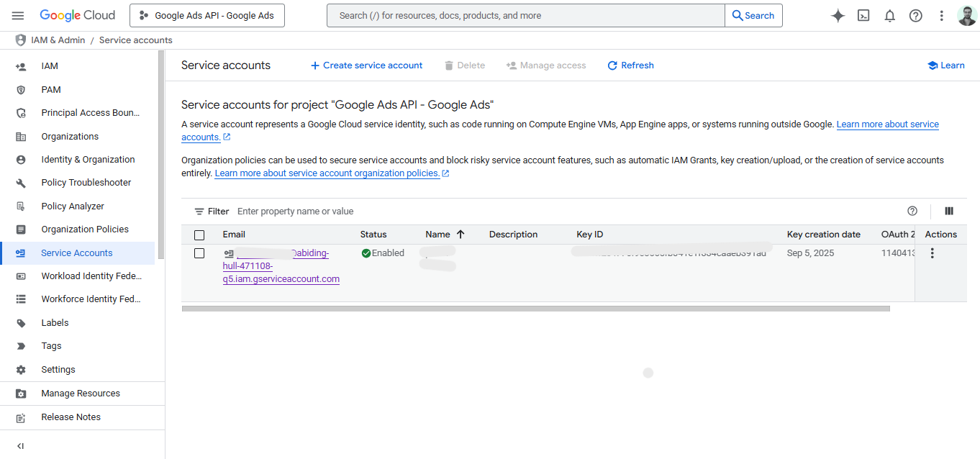Open Gemini AI assistant sparkle icon

tap(838, 16)
